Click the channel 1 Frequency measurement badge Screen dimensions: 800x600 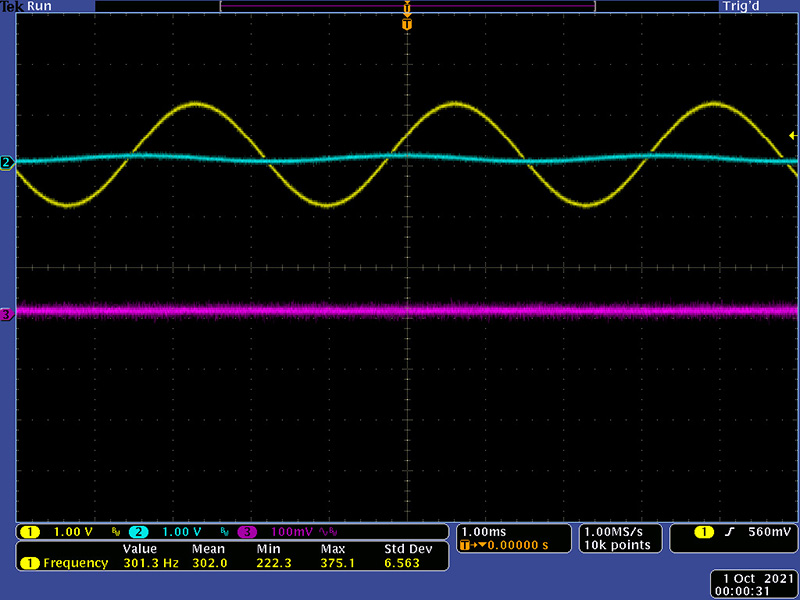pyautogui.click(x=29, y=563)
